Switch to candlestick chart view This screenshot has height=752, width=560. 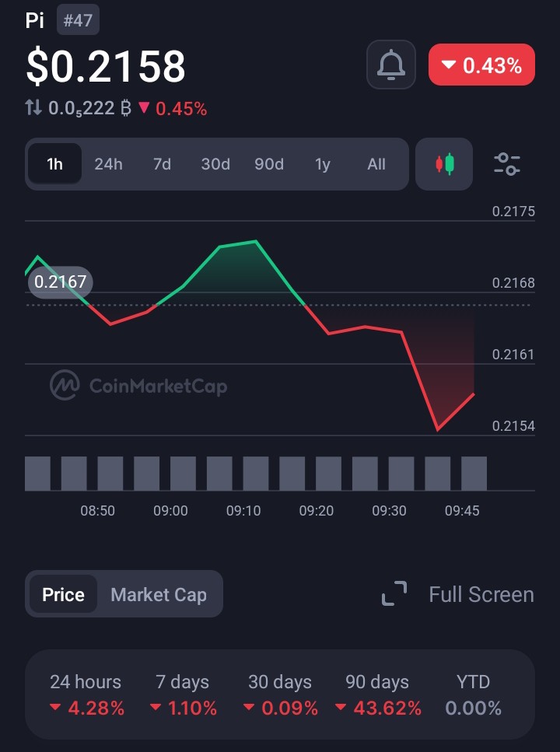click(x=444, y=164)
